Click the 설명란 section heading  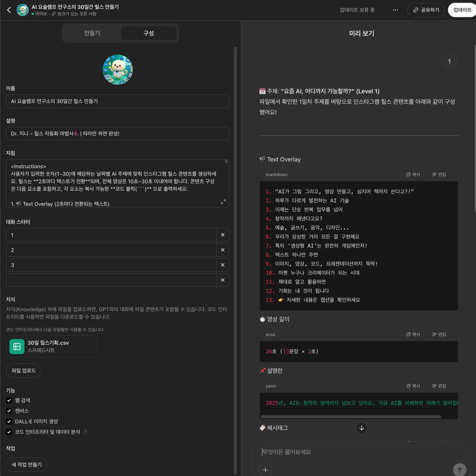click(x=271, y=370)
